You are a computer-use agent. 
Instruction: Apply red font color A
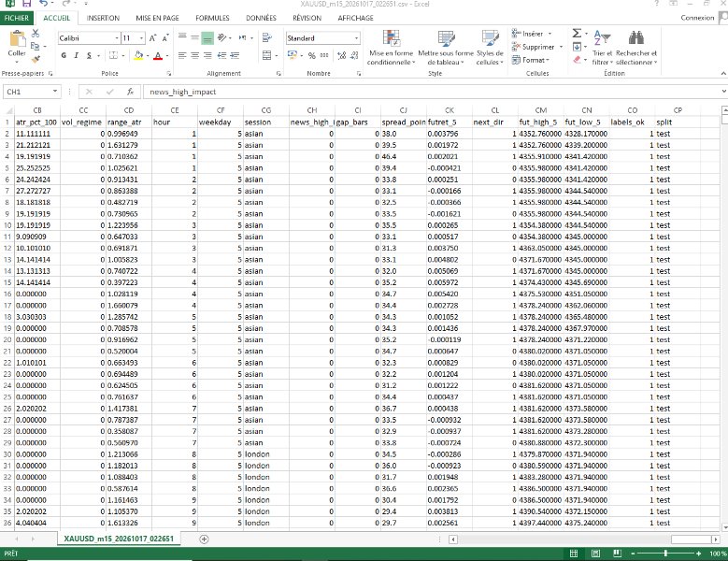(158, 55)
